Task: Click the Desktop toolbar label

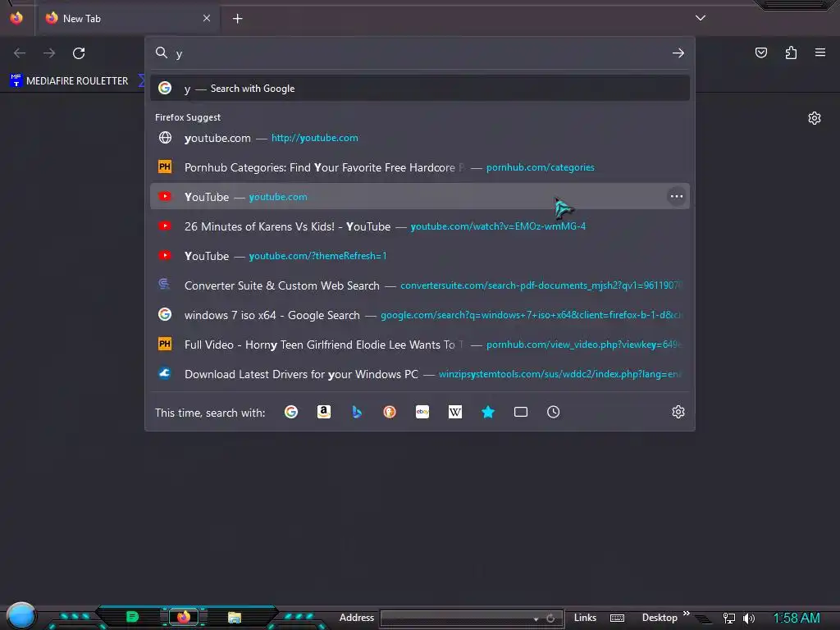Action: [660, 618]
